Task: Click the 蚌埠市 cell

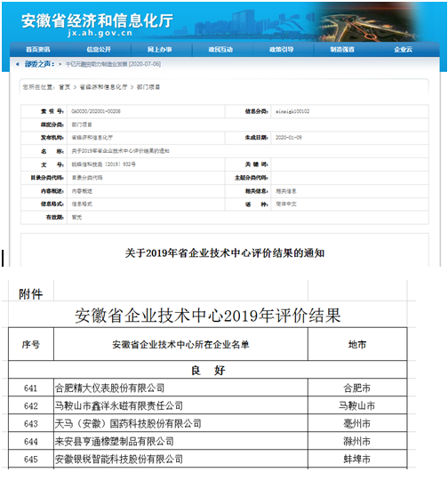Action: tap(357, 459)
